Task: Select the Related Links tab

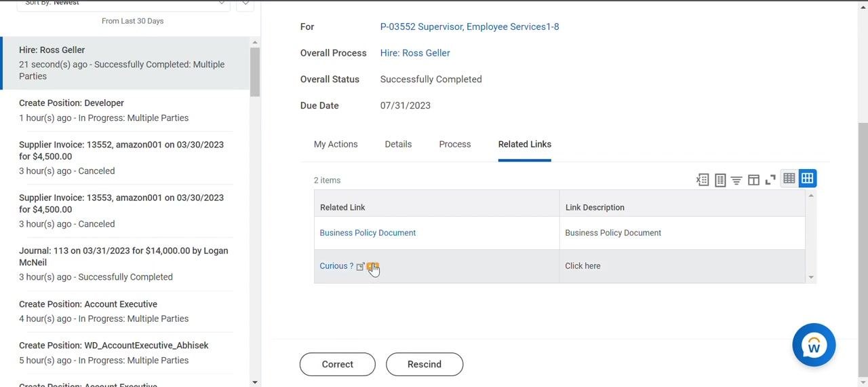Action: pyautogui.click(x=525, y=144)
